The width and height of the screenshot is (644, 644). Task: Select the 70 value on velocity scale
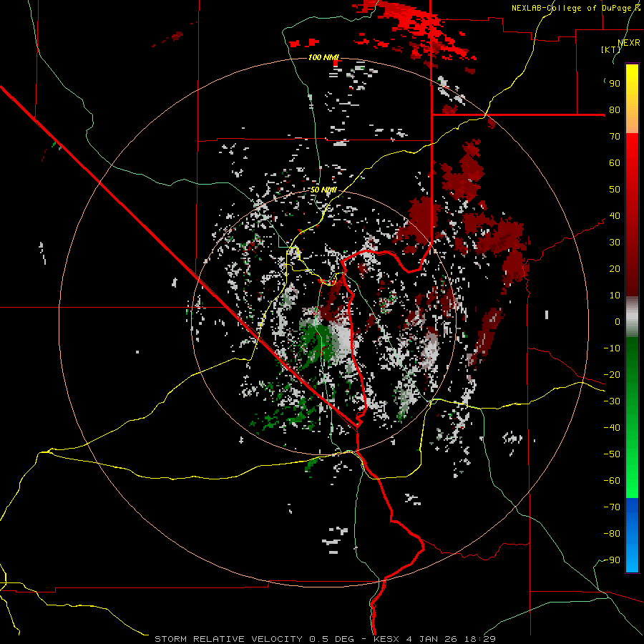[x=615, y=137]
